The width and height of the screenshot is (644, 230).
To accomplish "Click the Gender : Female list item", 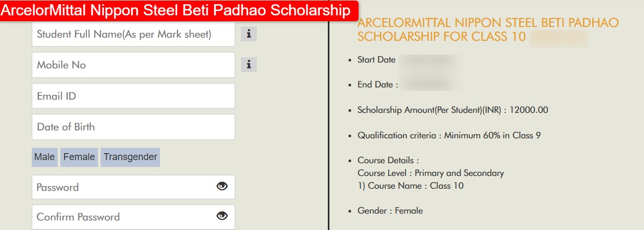I will pyautogui.click(x=390, y=210).
